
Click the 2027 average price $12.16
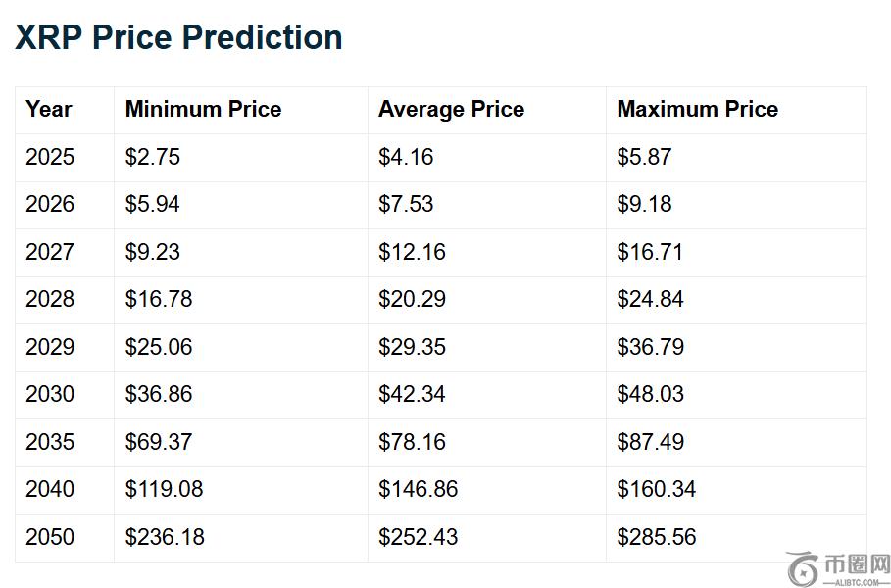(x=412, y=252)
